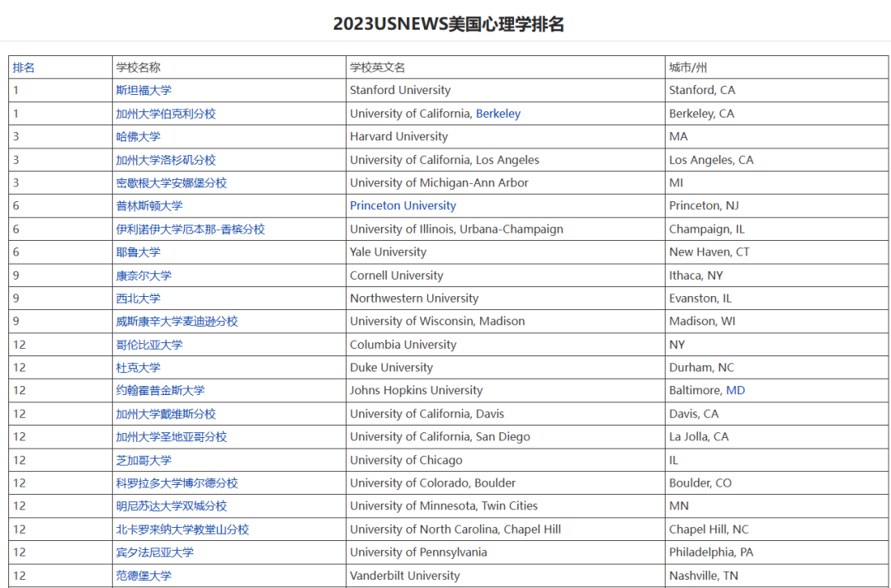Click University of California, Davis text

427,414
